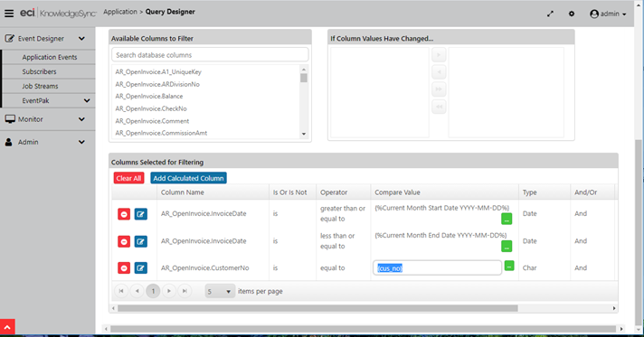Delete the first InvoiceDate filter row
Screen dimensions: 644x337
(x=124, y=214)
